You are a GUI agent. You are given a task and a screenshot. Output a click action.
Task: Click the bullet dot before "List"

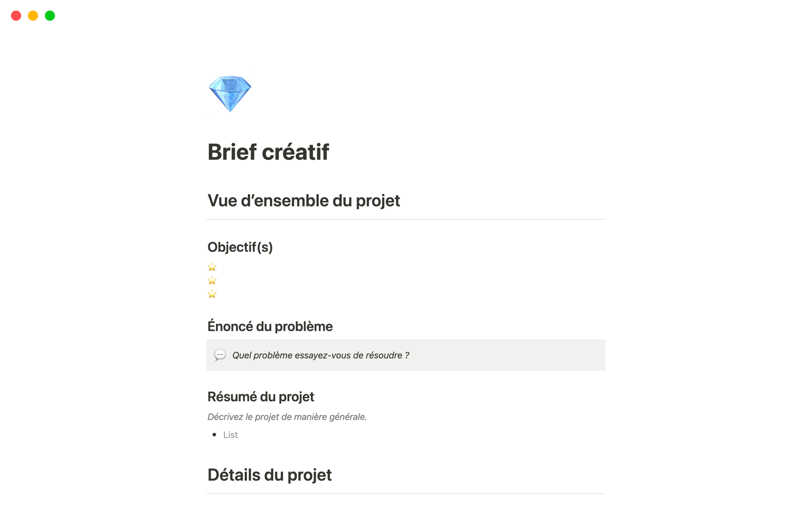coord(214,435)
